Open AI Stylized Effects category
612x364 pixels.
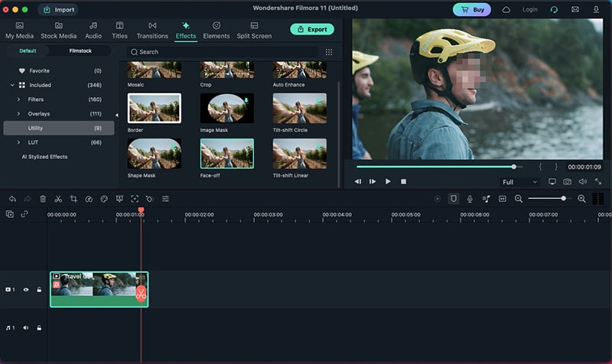tap(44, 157)
